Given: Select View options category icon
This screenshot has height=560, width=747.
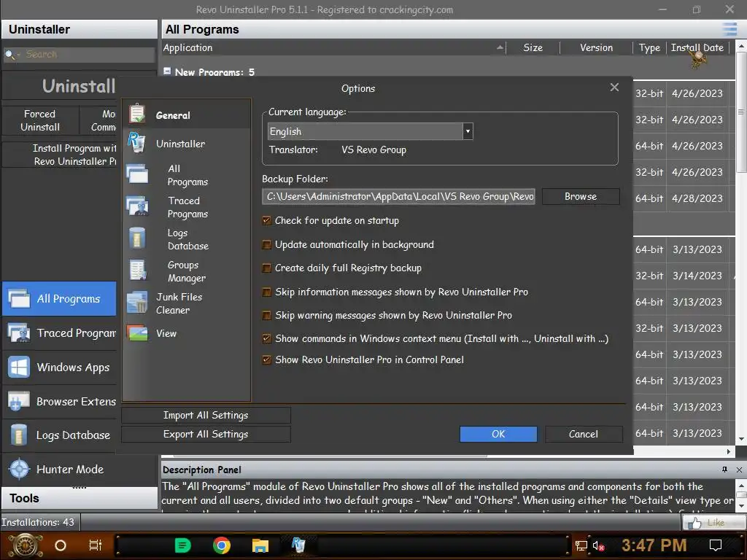Looking at the screenshot, I should (137, 332).
